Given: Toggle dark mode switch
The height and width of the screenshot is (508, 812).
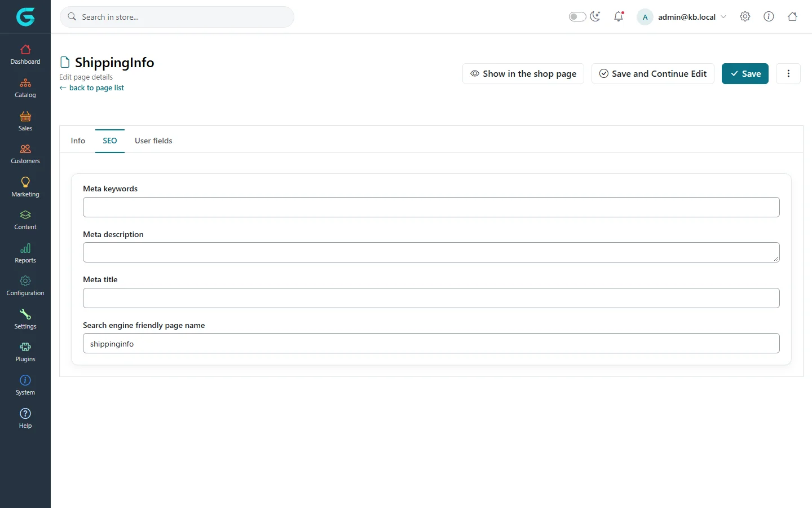Looking at the screenshot, I should point(577,17).
